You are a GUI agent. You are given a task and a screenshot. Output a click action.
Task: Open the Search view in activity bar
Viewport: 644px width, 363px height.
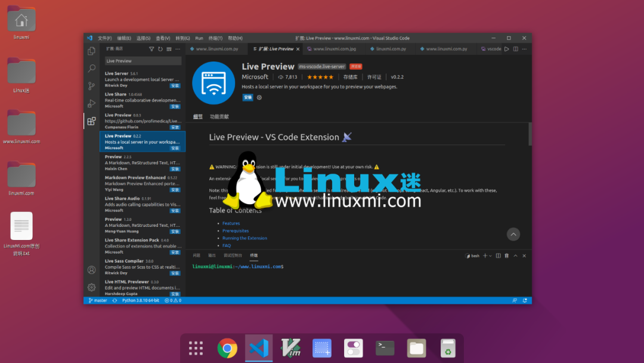click(x=91, y=69)
